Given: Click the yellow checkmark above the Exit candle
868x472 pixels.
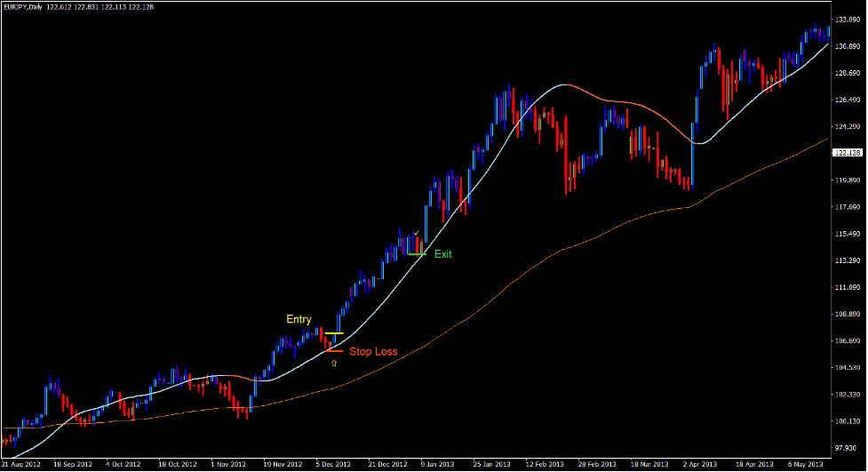Looking at the screenshot, I should pyautogui.click(x=416, y=233).
